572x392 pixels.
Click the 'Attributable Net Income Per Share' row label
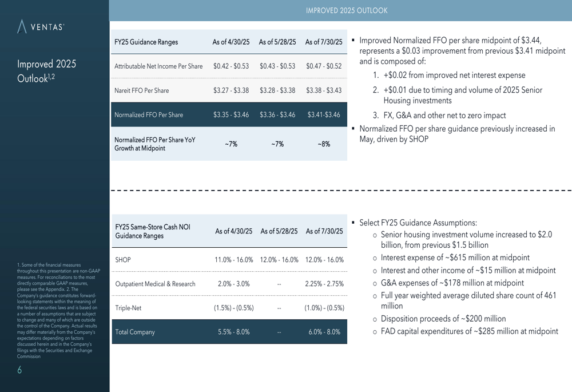[x=158, y=66]
